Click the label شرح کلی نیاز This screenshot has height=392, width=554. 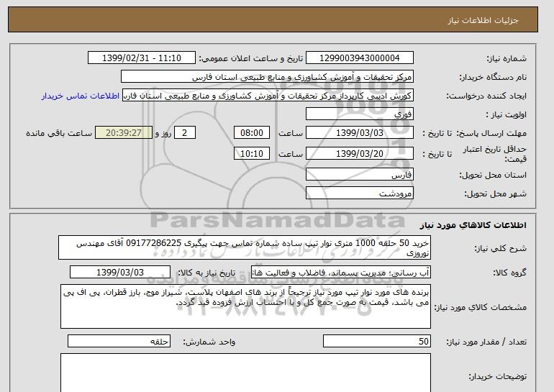click(x=500, y=249)
